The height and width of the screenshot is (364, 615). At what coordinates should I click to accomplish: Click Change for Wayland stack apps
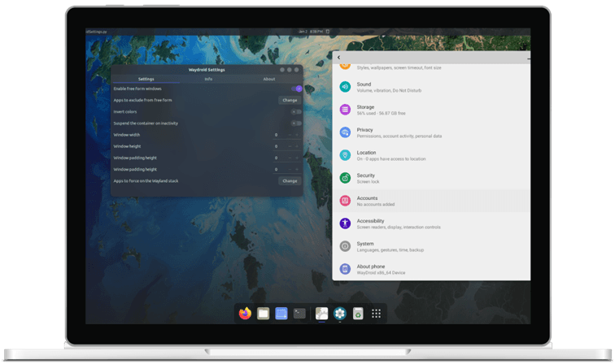pos(290,180)
